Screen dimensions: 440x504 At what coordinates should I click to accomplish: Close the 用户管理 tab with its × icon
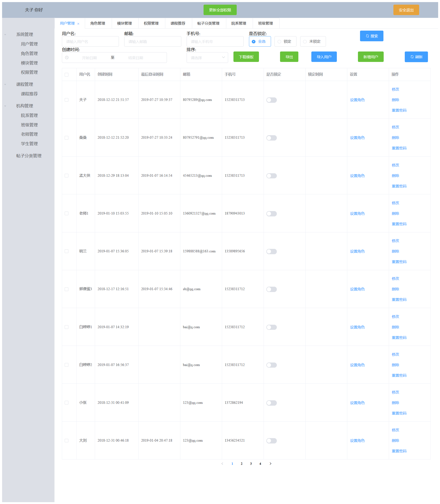tap(79, 23)
